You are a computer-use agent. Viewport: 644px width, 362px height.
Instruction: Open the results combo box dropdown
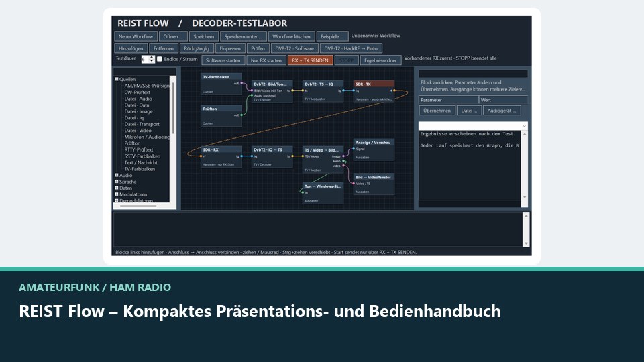[x=524, y=126]
